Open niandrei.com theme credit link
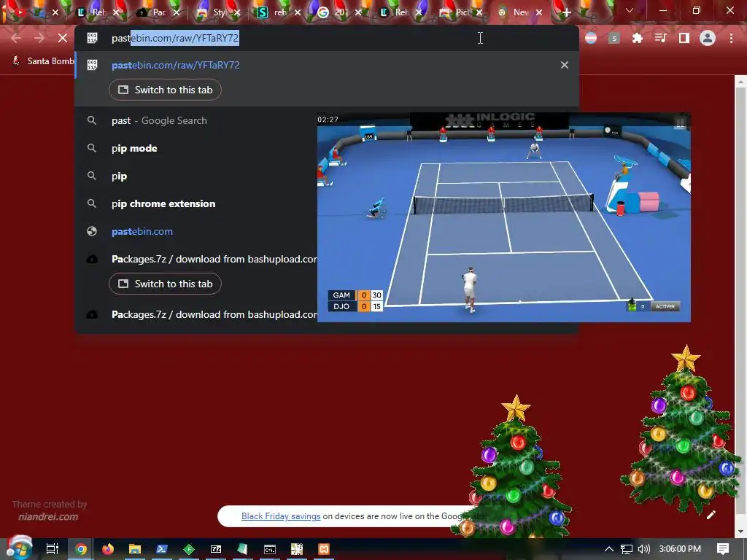Screen dimensions: 747x560 click(x=48, y=517)
